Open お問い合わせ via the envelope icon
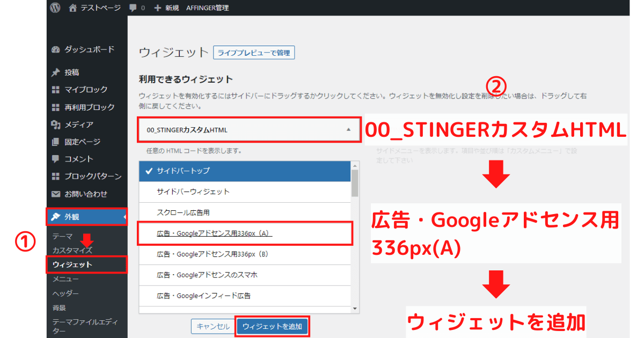 point(56,193)
